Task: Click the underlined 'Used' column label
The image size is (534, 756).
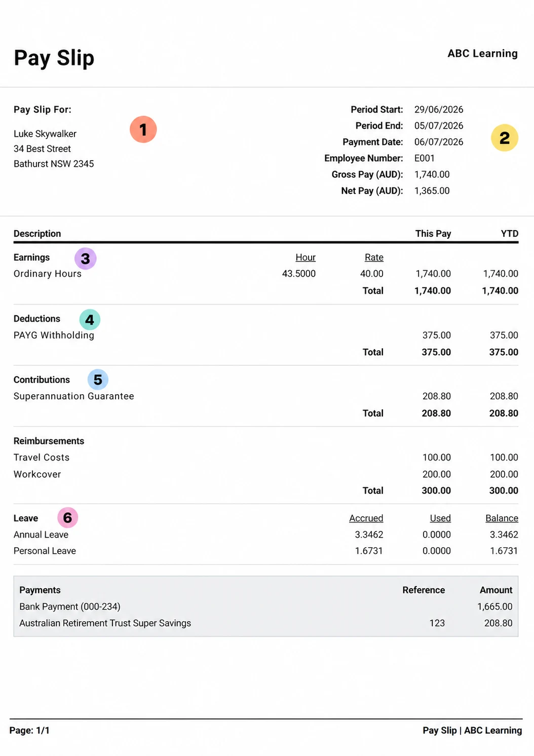Action: pyautogui.click(x=440, y=518)
